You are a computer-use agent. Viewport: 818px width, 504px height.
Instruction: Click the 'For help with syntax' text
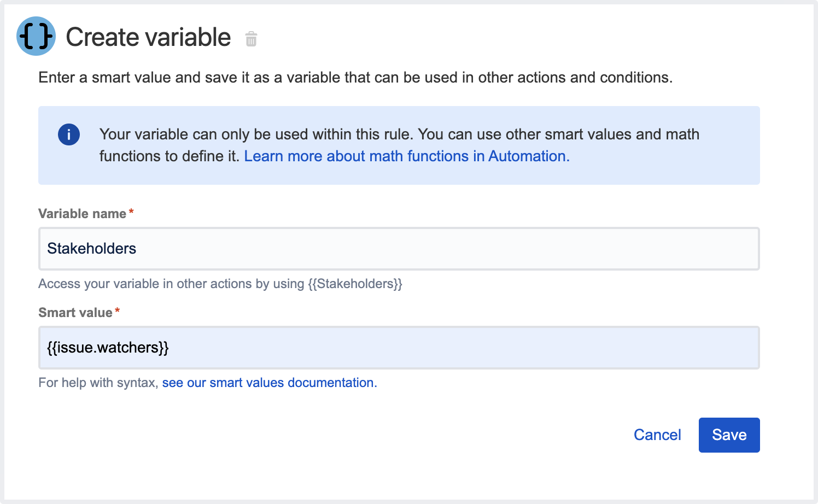tap(98, 383)
